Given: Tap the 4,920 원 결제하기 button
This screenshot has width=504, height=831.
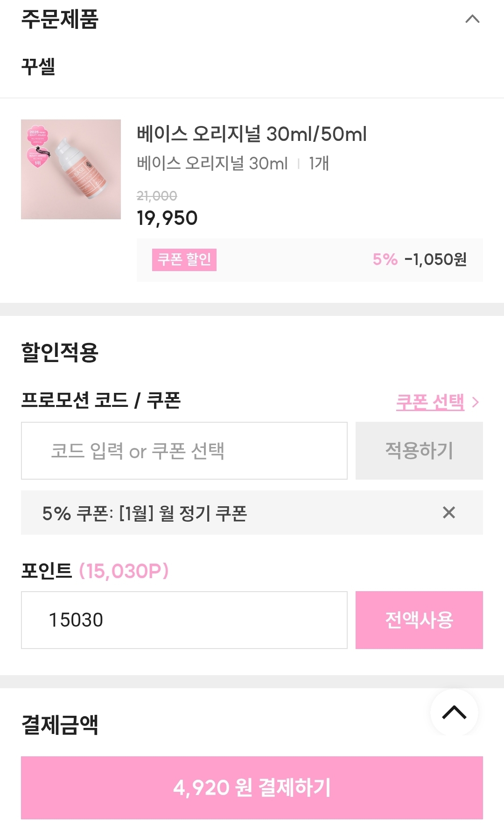Looking at the screenshot, I should 252,788.
